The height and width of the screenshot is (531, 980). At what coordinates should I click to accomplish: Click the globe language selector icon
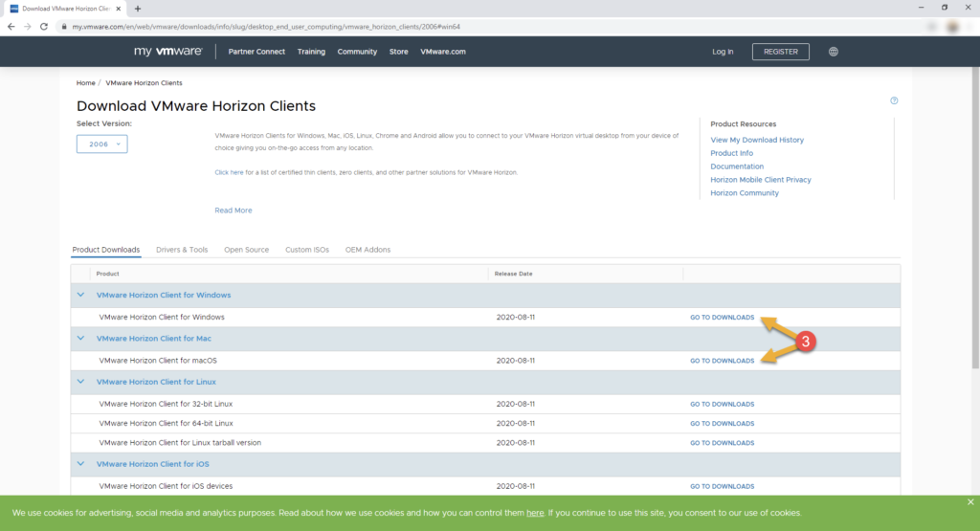point(833,52)
